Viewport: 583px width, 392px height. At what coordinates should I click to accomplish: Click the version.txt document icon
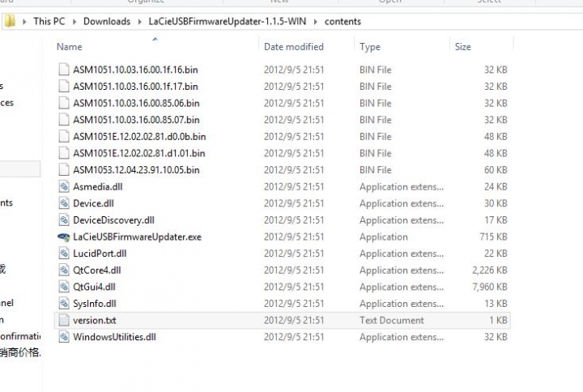64,320
